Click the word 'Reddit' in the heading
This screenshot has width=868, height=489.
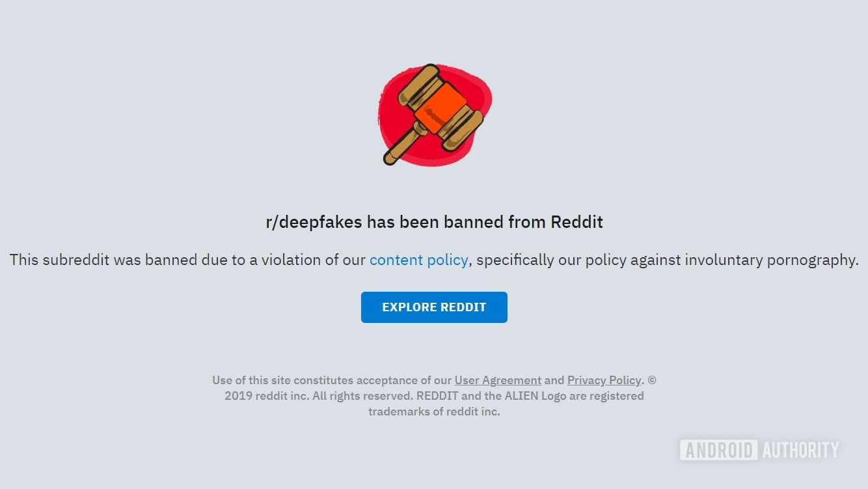tap(576, 222)
